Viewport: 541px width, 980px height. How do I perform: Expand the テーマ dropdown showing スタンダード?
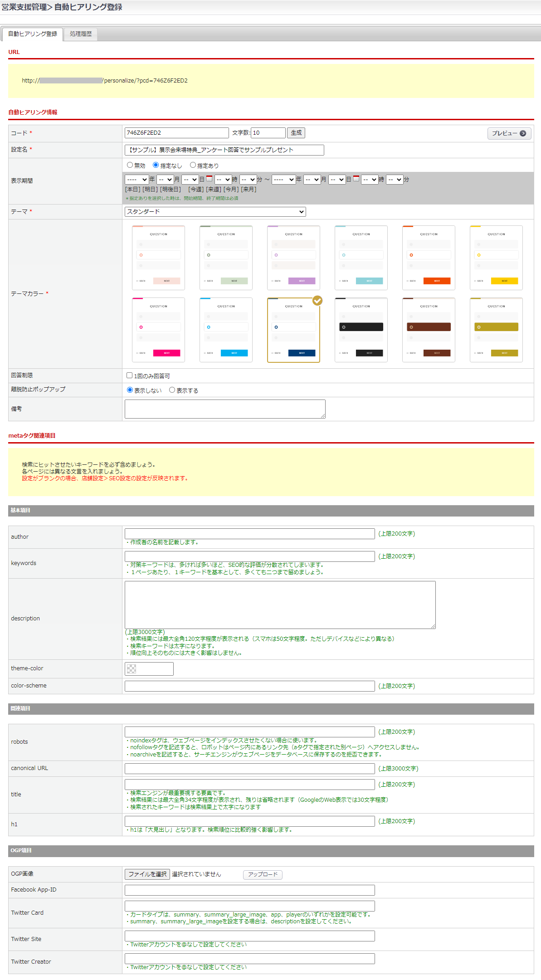point(215,212)
